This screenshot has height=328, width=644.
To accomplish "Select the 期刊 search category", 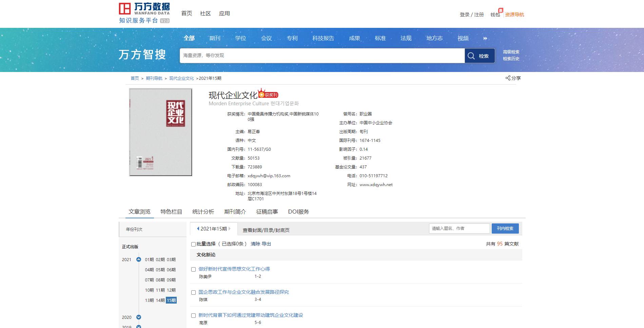I will 215,38.
